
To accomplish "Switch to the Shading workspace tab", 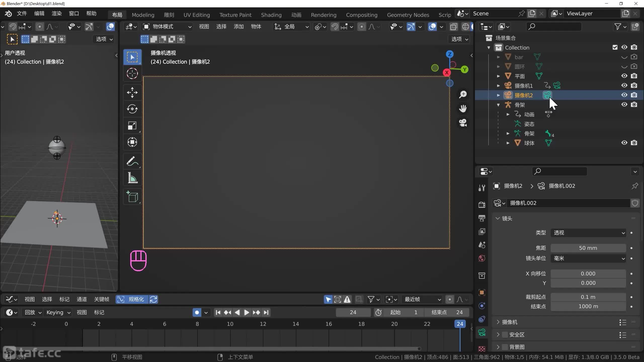I will (271, 15).
